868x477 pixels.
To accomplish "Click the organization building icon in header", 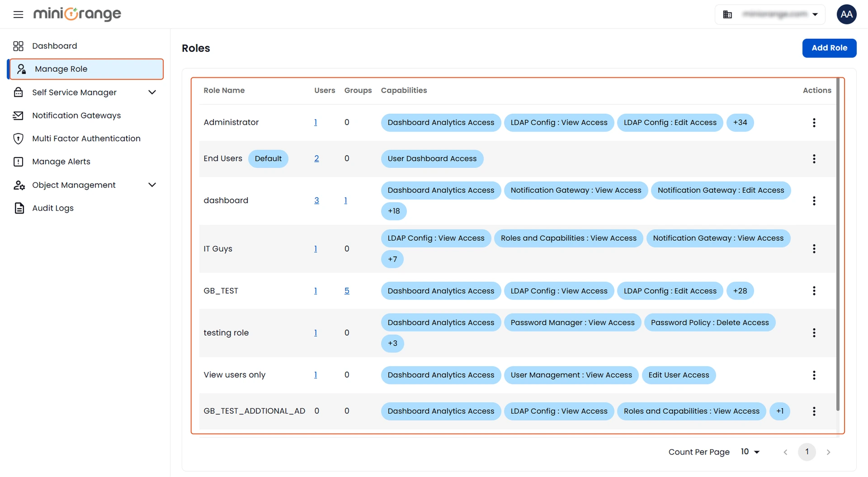I will click(x=727, y=14).
